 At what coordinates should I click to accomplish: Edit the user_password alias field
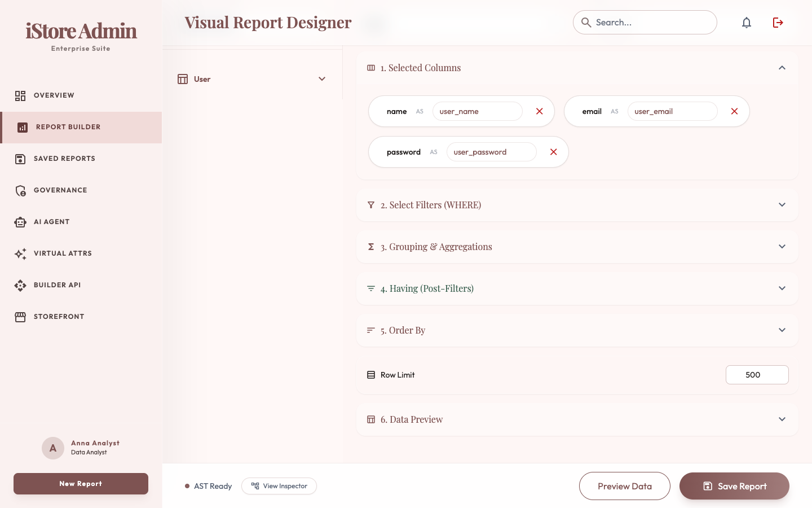(492, 152)
